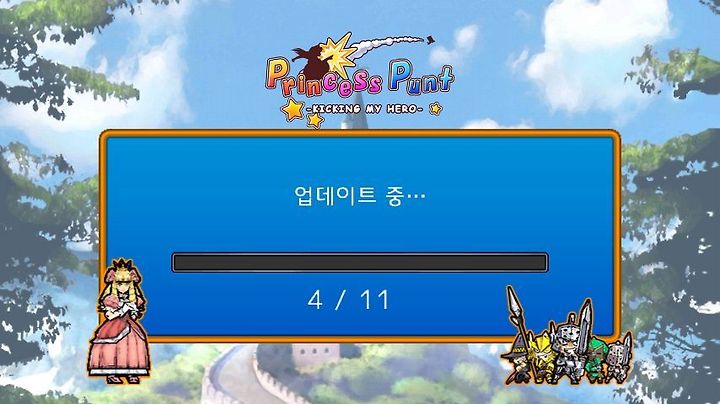Click the "Kicking My Hero" subtitle text
This screenshot has height=404, width=720.
click(365, 109)
